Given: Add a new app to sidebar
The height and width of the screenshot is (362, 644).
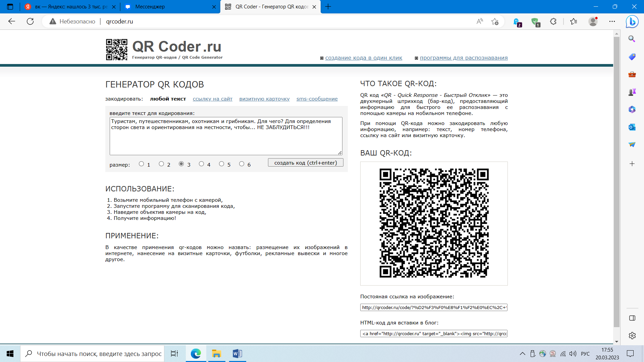Looking at the screenshot, I should point(632,164).
